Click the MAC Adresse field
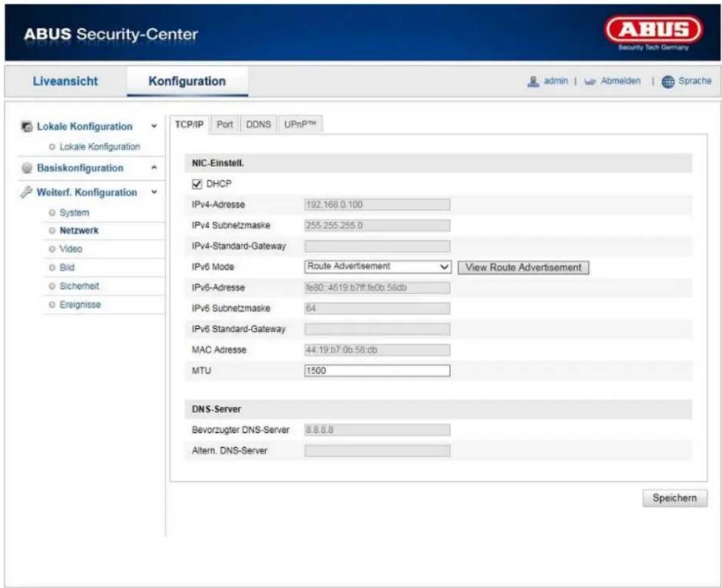722x588 pixels. tap(377, 350)
